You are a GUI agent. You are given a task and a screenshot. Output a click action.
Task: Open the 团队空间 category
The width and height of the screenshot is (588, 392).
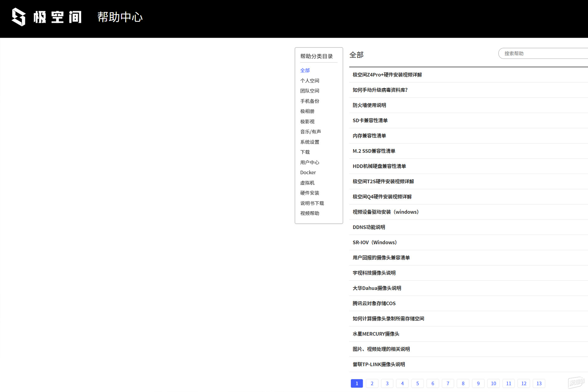pyautogui.click(x=310, y=91)
